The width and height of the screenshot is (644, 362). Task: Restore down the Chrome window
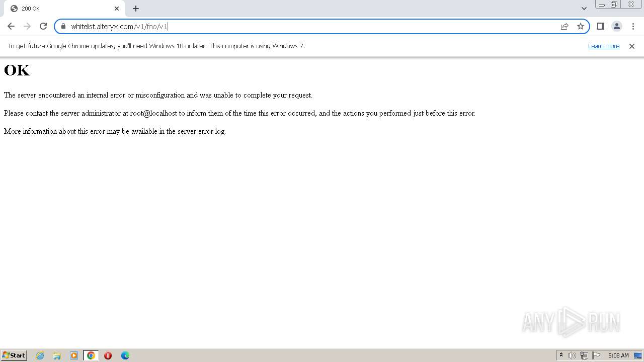point(614,5)
